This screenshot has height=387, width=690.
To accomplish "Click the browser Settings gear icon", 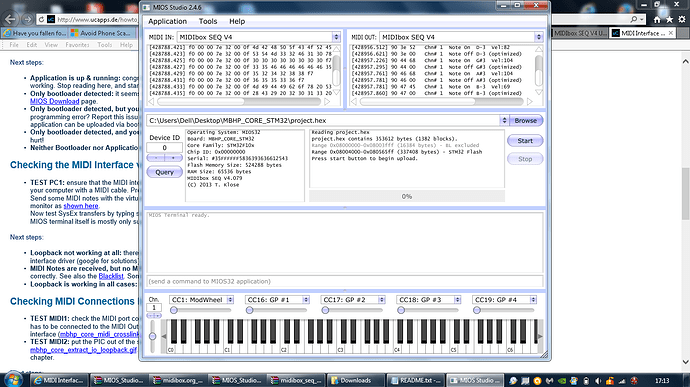I will 682,19.
